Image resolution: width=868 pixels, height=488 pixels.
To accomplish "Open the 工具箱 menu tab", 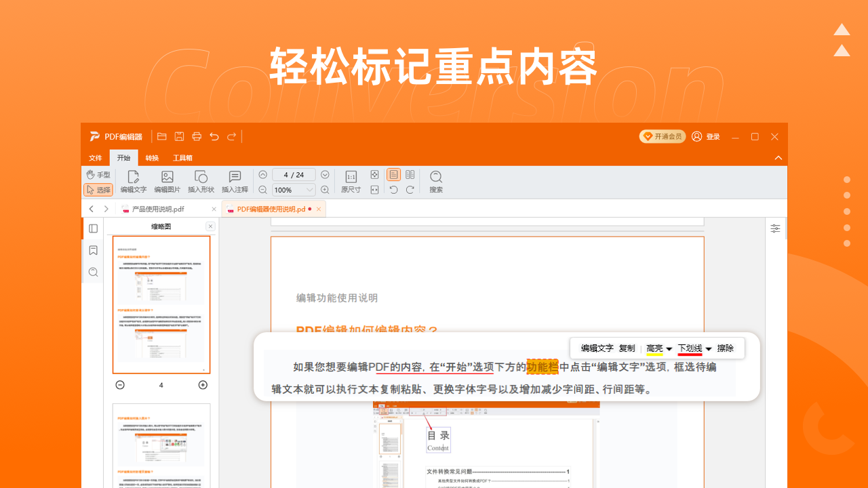I will tap(184, 158).
